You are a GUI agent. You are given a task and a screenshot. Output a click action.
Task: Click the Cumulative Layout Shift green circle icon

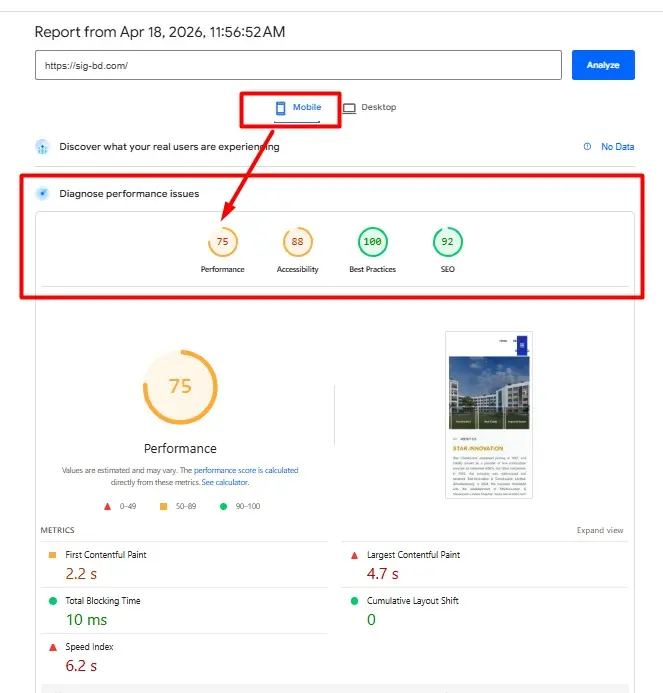point(354,601)
